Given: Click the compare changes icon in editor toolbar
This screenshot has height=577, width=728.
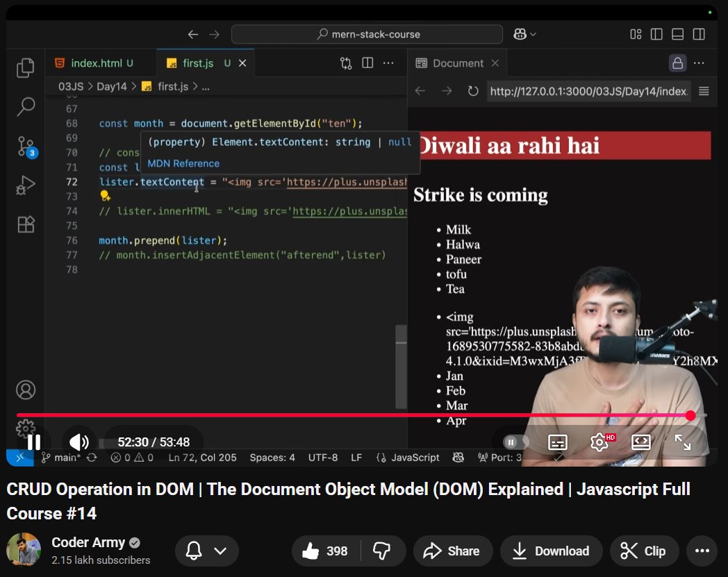Looking at the screenshot, I should (x=346, y=63).
